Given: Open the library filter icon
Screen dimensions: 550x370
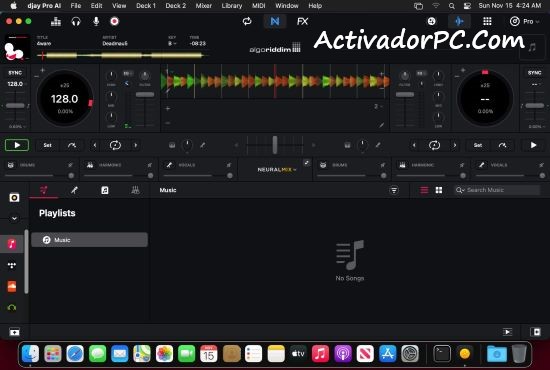Looking at the screenshot, I should (x=394, y=190).
